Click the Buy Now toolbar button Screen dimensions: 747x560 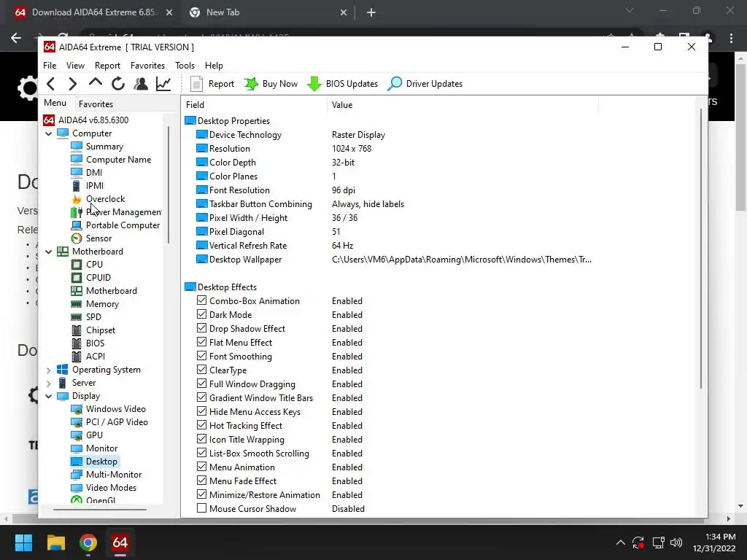point(271,84)
